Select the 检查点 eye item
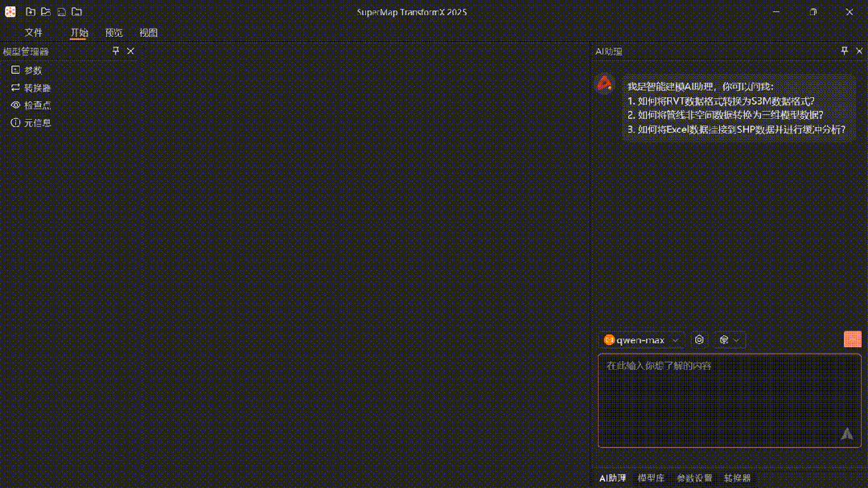This screenshot has height=488, width=868. [31, 105]
